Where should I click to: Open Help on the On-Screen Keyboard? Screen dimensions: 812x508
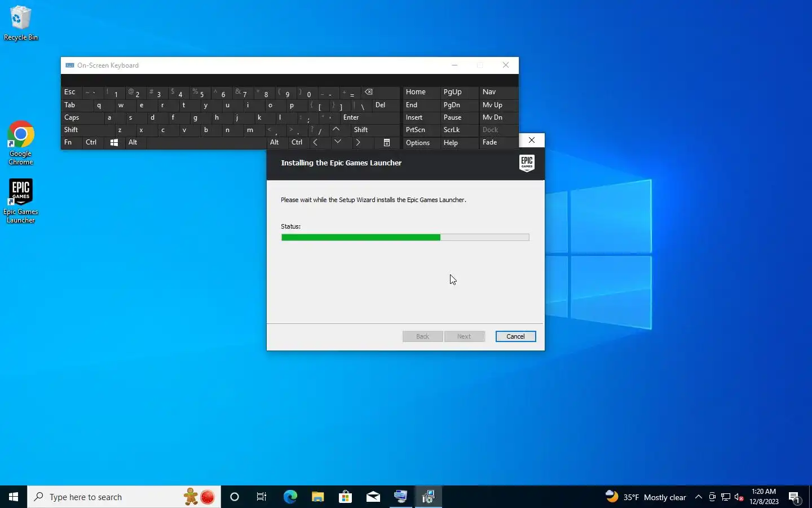[459, 143]
